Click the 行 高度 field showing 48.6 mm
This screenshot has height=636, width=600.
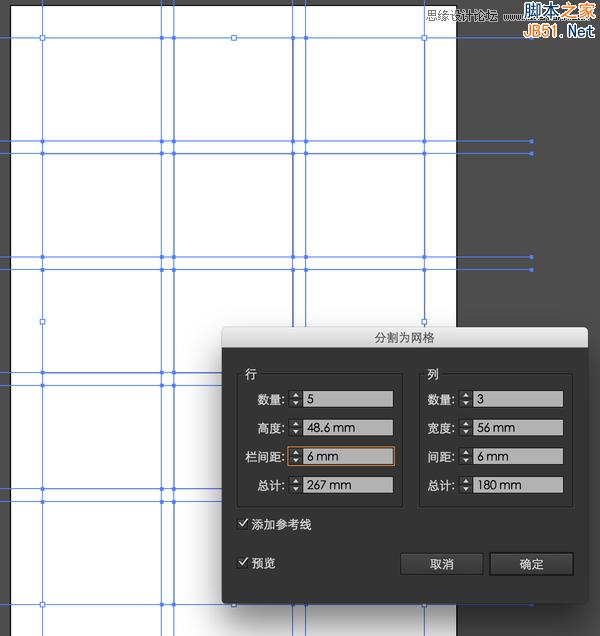pyautogui.click(x=348, y=428)
